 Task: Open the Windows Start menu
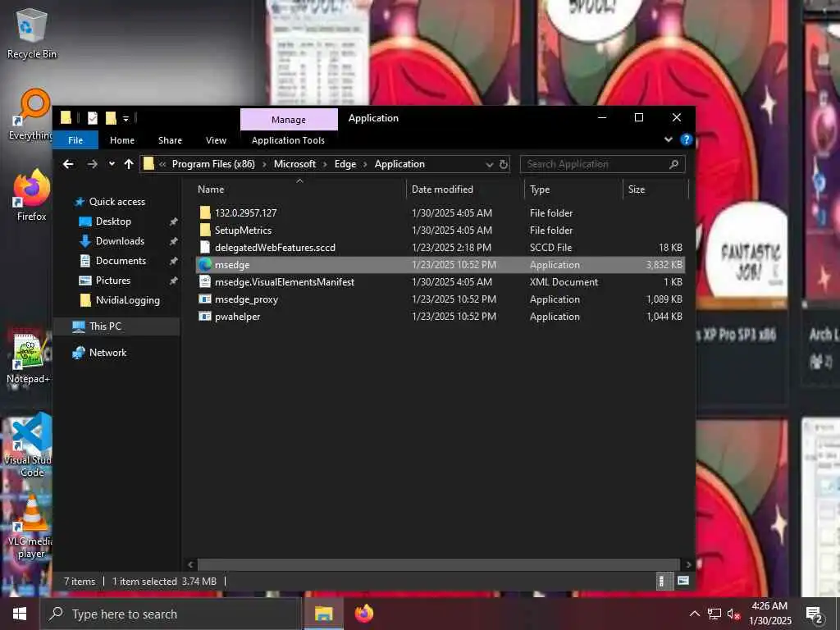coord(20,614)
